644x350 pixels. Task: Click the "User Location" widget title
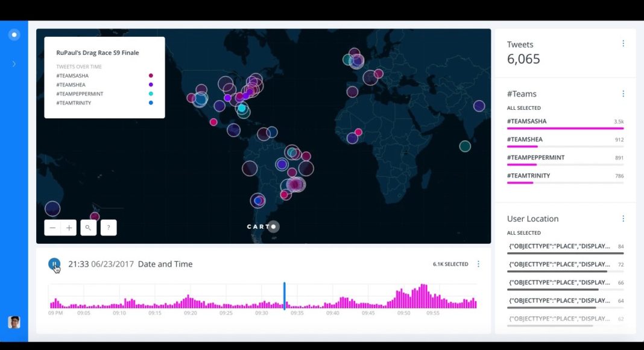tap(532, 218)
